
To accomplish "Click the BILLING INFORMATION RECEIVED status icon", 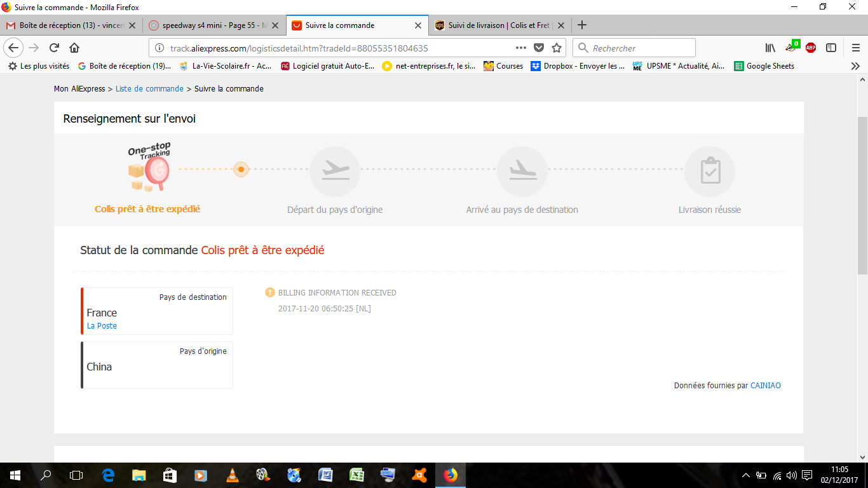I will tap(270, 293).
